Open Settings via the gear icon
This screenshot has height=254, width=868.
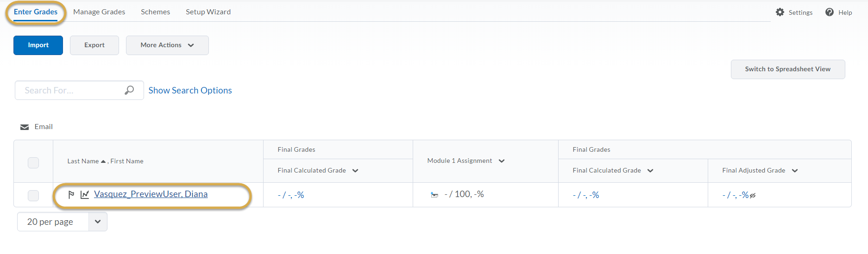coord(780,12)
